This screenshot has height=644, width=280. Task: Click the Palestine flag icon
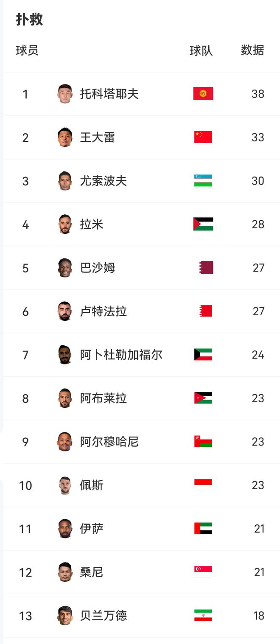tap(203, 224)
